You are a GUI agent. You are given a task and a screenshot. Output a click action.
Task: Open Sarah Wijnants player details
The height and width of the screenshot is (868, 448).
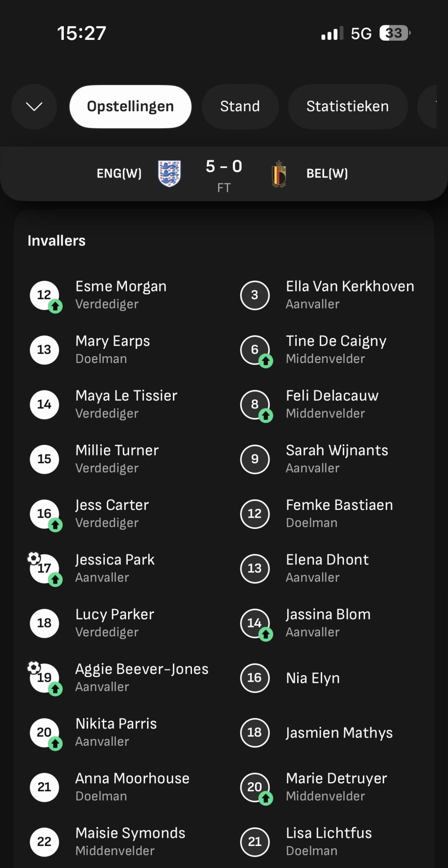click(337, 458)
